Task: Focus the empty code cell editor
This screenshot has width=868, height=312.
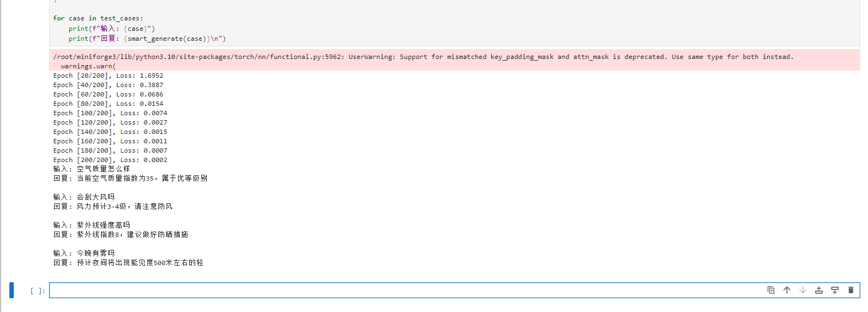Action: [x=405, y=291]
